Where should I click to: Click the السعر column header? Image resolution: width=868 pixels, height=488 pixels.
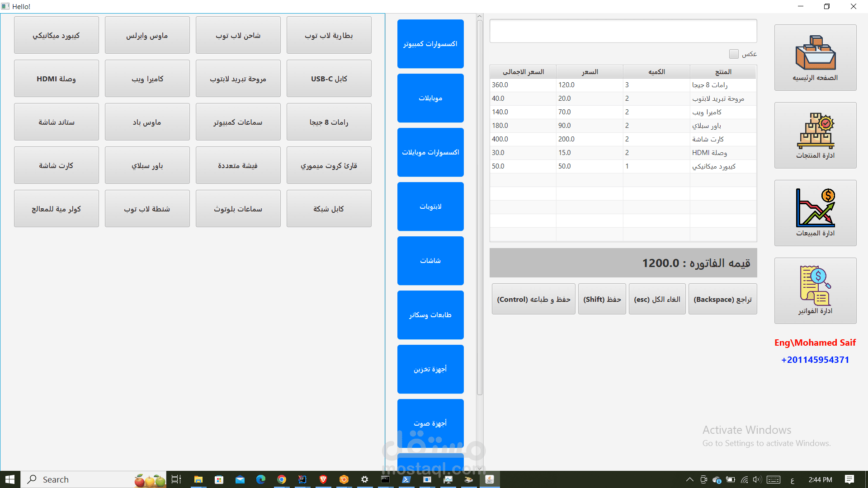click(x=590, y=72)
